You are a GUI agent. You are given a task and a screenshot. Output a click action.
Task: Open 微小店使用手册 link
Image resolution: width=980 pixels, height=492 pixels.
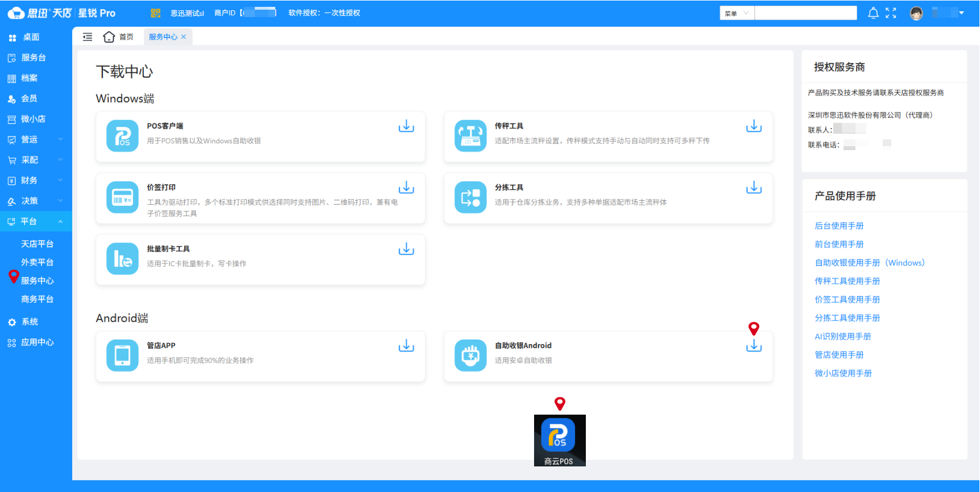click(x=843, y=373)
